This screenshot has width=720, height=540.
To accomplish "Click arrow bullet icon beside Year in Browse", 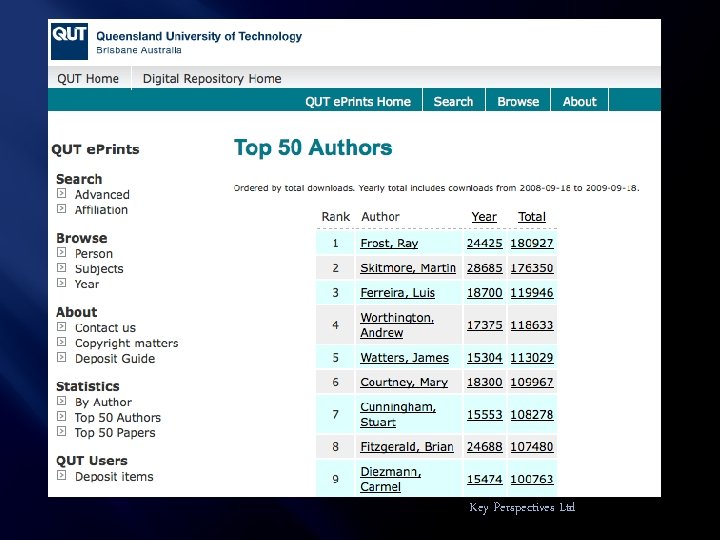I will [x=62, y=282].
